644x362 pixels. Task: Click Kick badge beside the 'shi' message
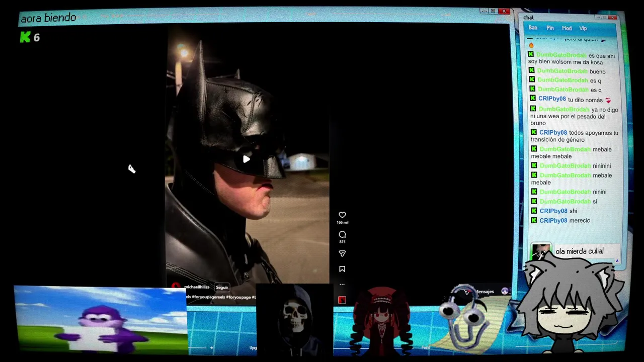534,211
